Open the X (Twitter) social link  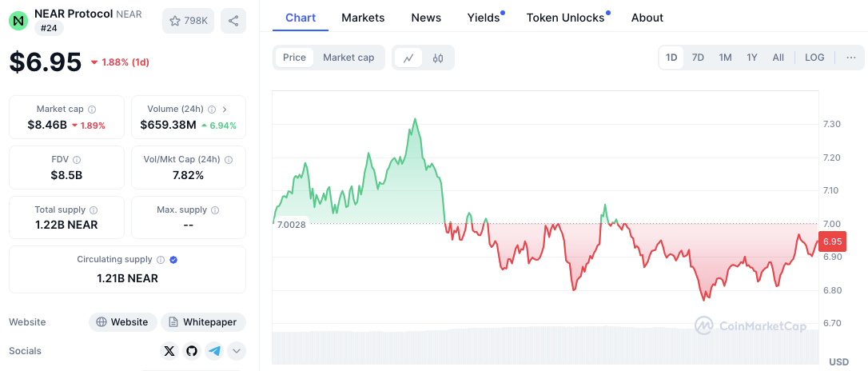(x=169, y=350)
